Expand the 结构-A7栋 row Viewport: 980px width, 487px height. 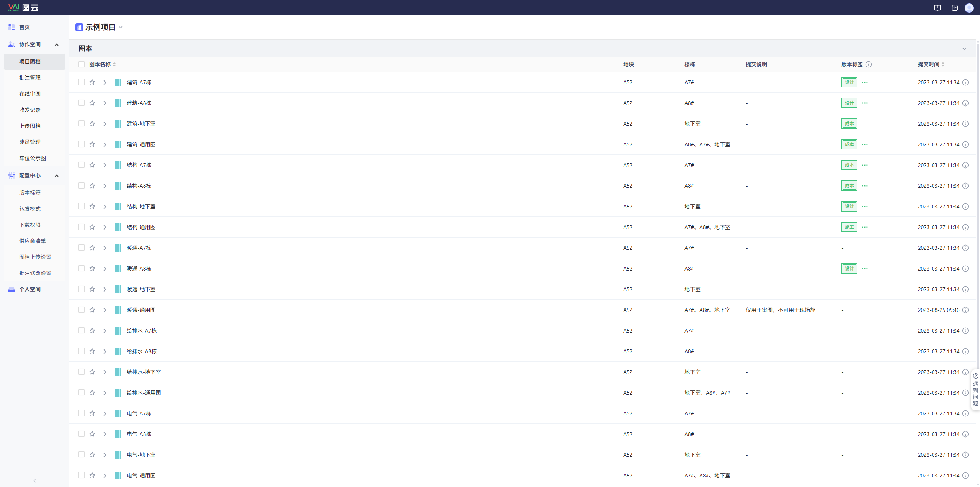click(105, 165)
